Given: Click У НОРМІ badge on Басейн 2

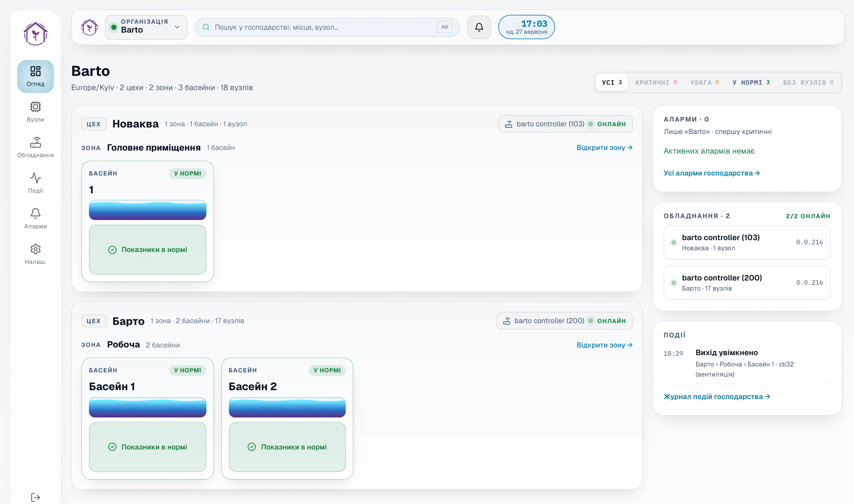Looking at the screenshot, I should tap(327, 370).
